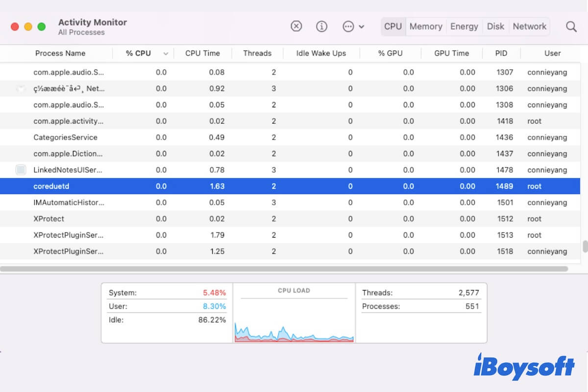Click the icon beside the garbled Net process
Screen dimensions: 588x392
pyautogui.click(x=21, y=89)
